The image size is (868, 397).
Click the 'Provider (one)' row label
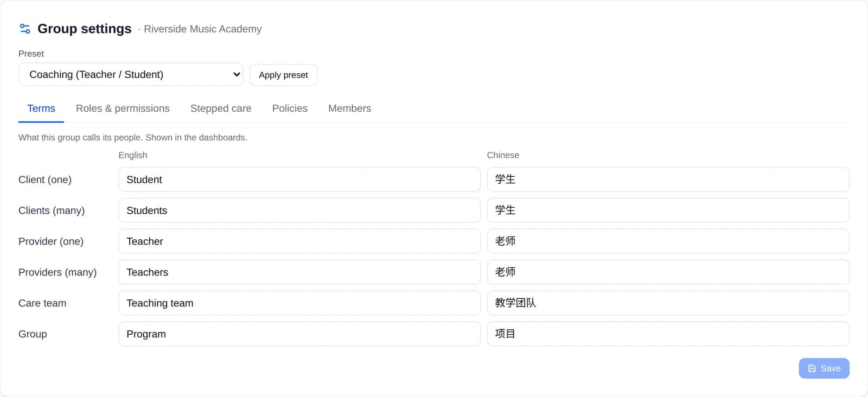[51, 241]
